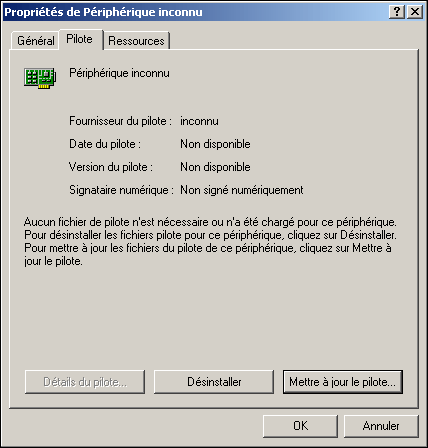The image size is (428, 448).
Task: Open the Ressources tab
Action: 136,41
